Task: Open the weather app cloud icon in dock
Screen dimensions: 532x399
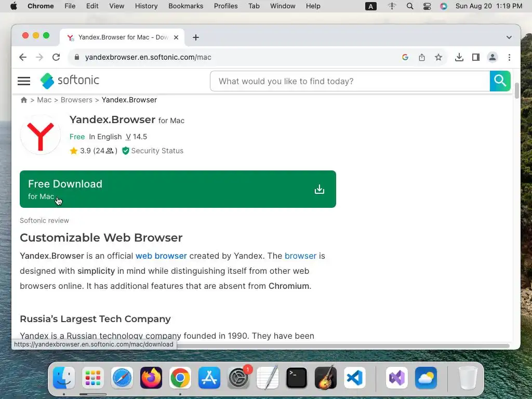Action: tap(426, 378)
